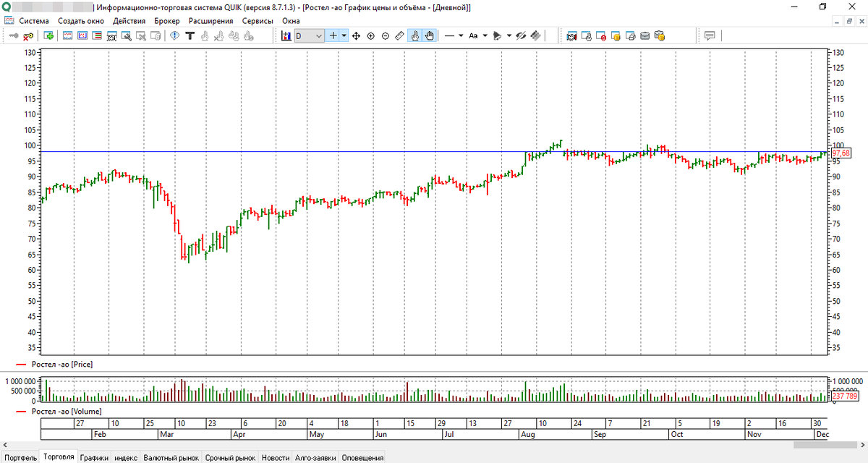Click the disconnect key with red X
The height and width of the screenshot is (463, 868).
[x=28, y=35]
